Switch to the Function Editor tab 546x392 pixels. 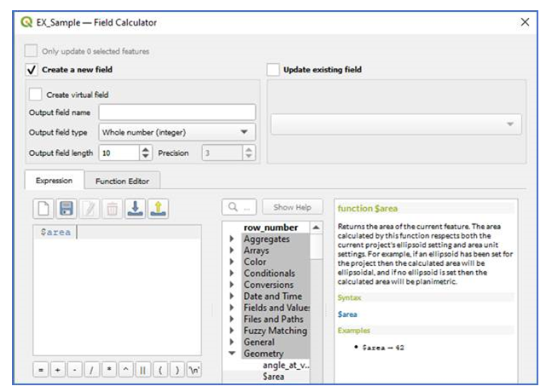pyautogui.click(x=122, y=182)
